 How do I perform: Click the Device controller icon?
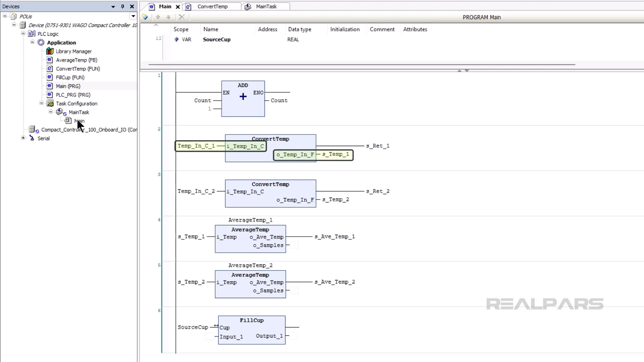pos(23,25)
